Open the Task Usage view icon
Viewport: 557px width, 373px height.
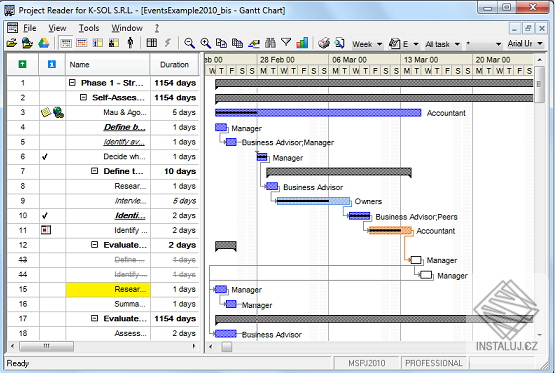98,43
